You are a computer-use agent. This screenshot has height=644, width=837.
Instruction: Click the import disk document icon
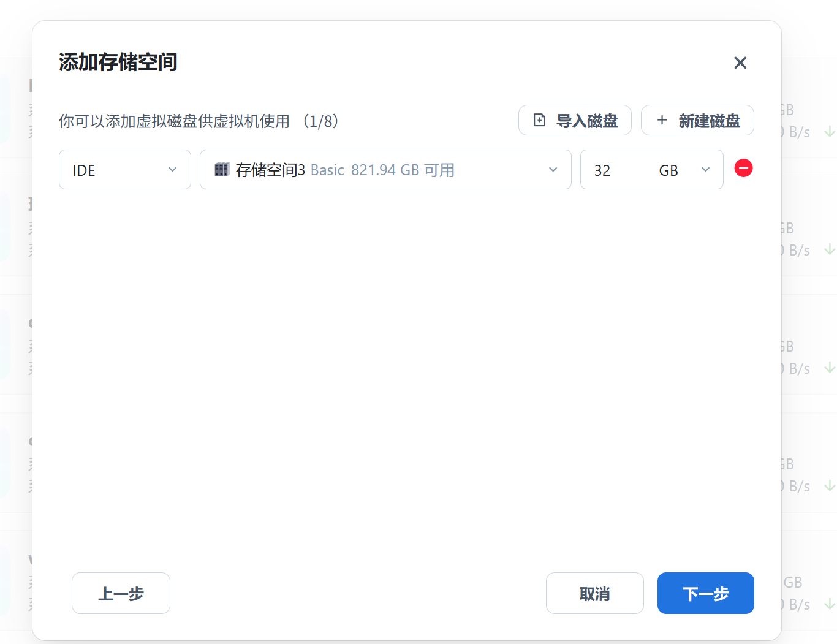(539, 120)
